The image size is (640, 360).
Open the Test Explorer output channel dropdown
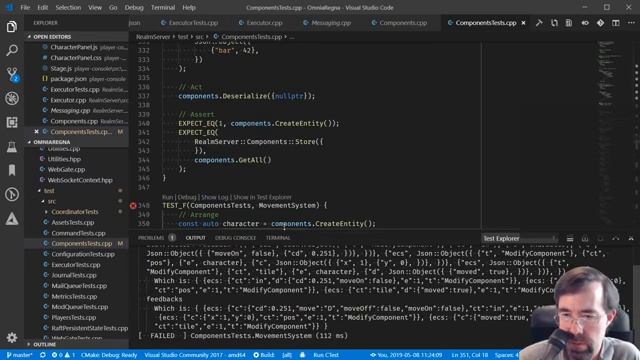[520, 238]
